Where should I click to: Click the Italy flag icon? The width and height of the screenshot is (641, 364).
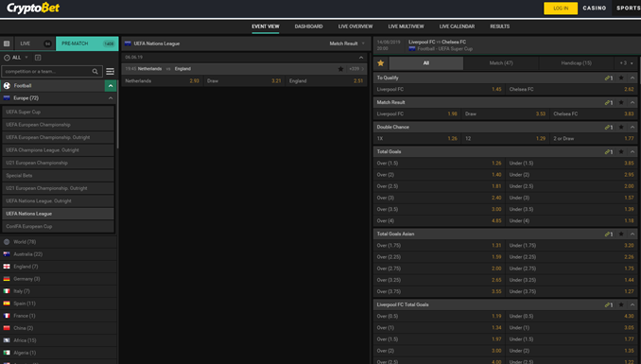point(7,291)
